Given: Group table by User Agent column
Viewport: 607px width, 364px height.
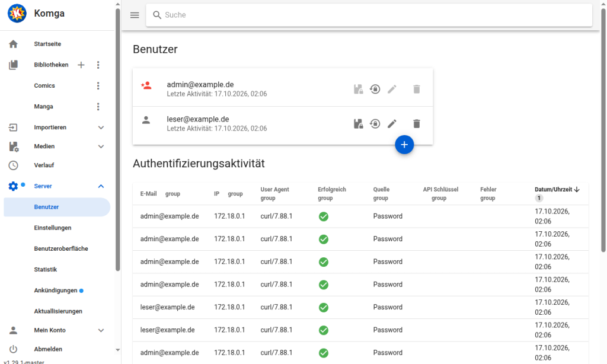Looking at the screenshot, I should point(268,198).
